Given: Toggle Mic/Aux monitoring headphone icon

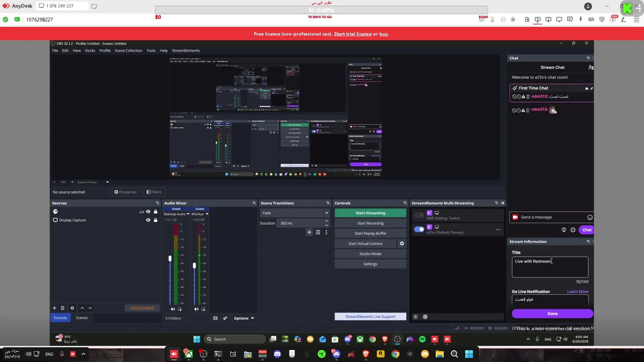Looking at the screenshot, I should click(x=203, y=309).
